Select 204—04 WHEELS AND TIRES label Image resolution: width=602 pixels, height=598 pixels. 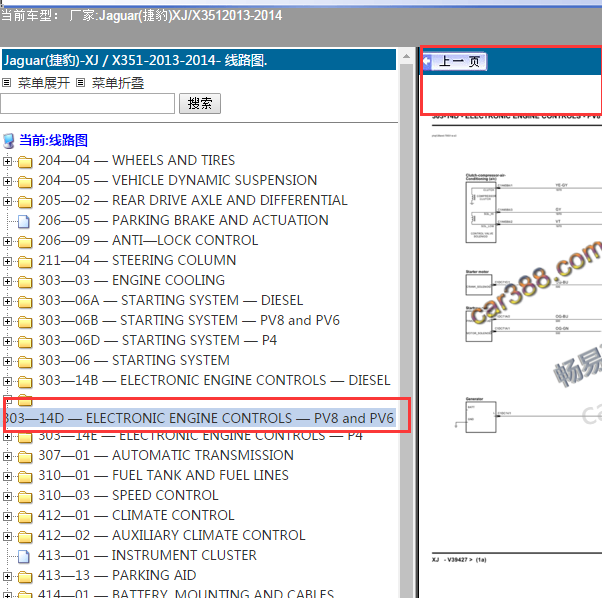pos(136,160)
